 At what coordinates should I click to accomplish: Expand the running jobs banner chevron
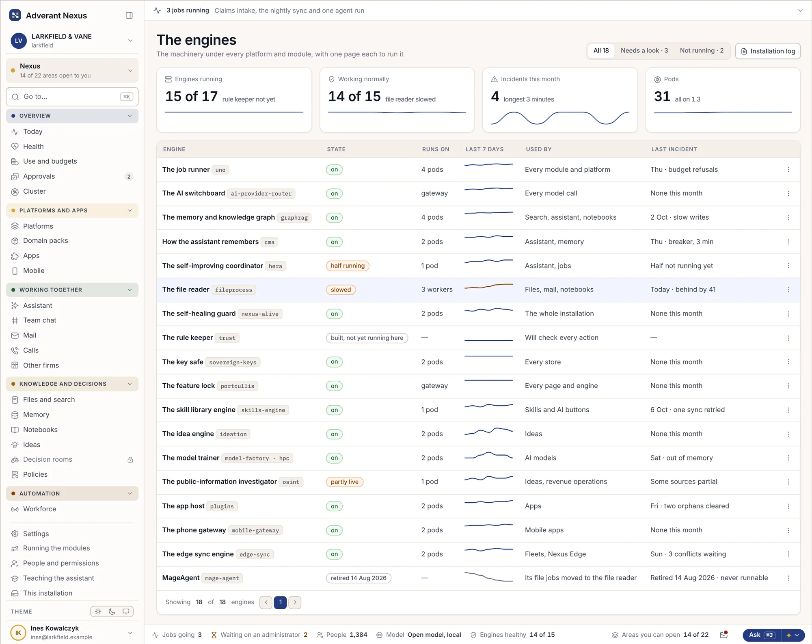[x=800, y=11]
